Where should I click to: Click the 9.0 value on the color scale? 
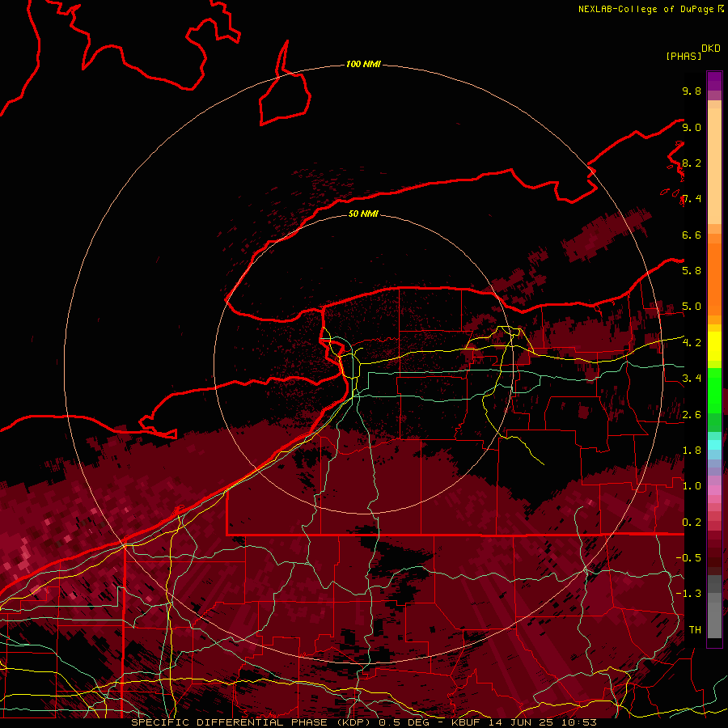692,127
